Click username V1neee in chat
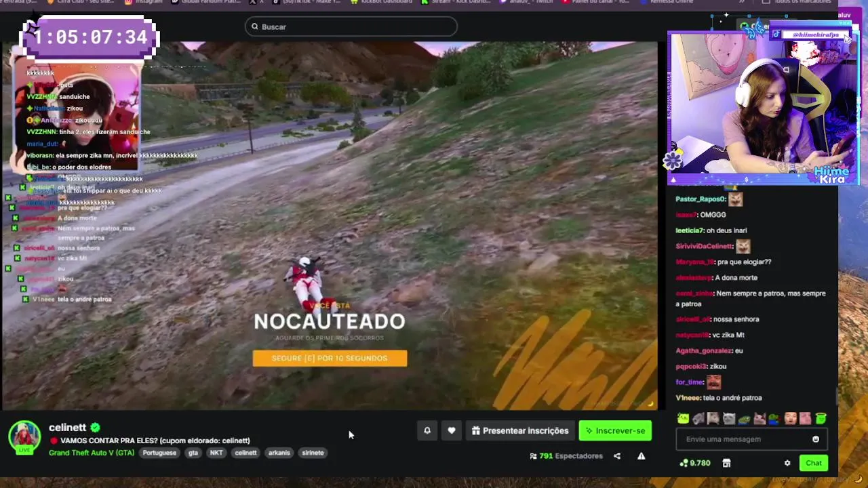868x488 pixels. coord(688,398)
